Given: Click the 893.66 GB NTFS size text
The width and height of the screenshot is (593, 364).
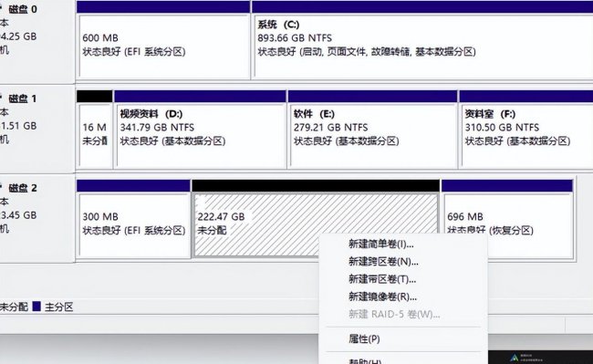Looking at the screenshot, I should (295, 38).
